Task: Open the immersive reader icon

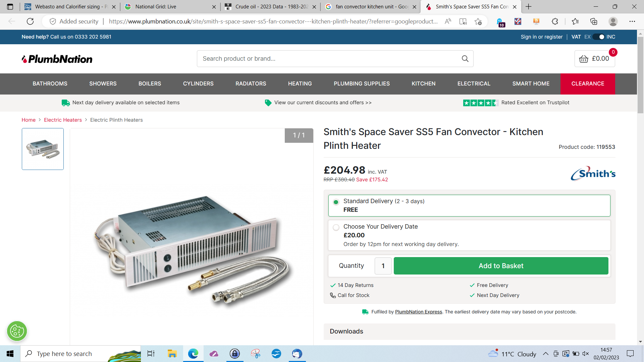Action: (x=463, y=21)
